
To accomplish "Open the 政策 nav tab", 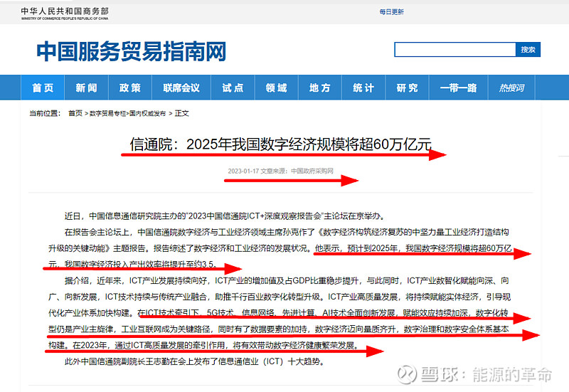I will point(130,88).
